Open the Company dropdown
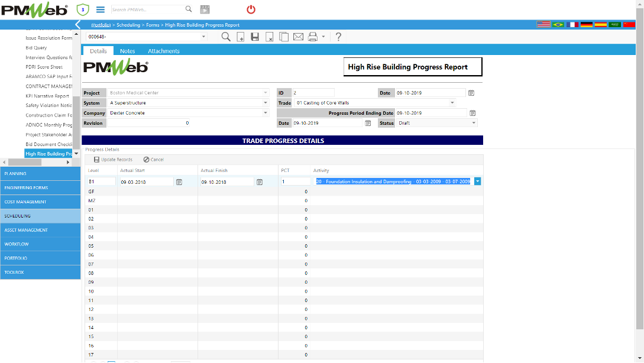This screenshot has height=363, width=644. click(266, 113)
